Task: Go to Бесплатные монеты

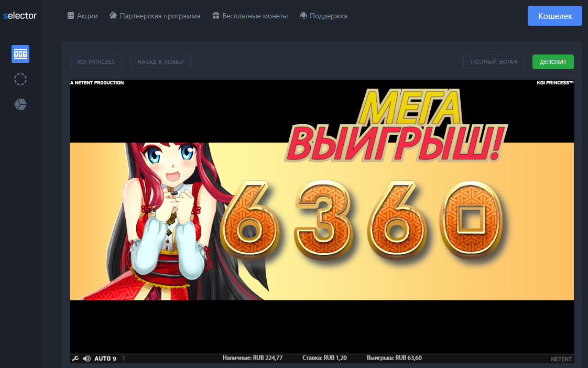Action: (250, 16)
